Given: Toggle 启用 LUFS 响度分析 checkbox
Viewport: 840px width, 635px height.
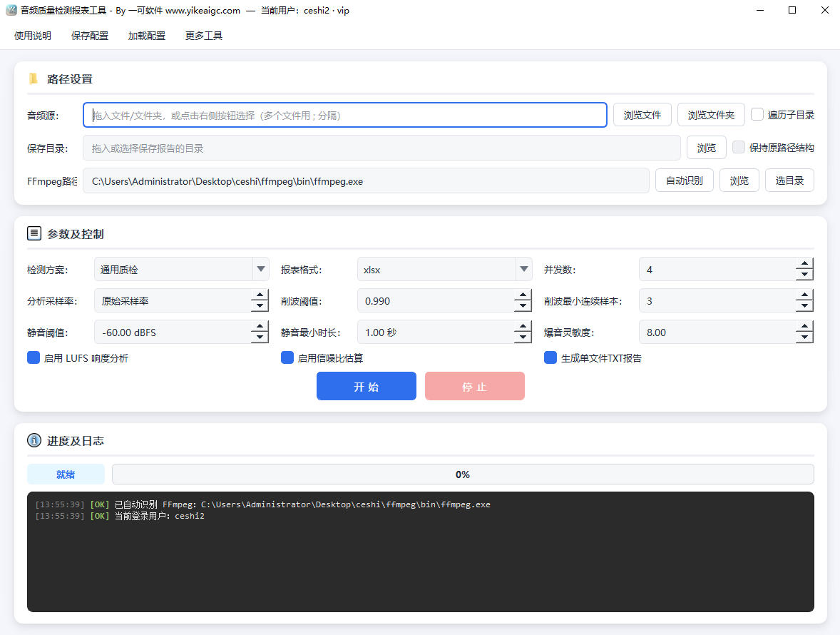Looking at the screenshot, I should click(x=34, y=357).
